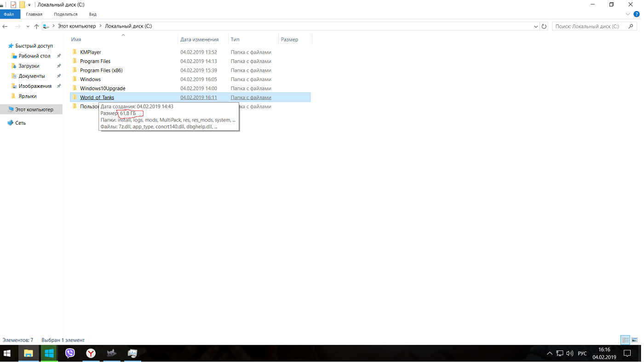
Task: Show hidden system tray icons
Action: click(549, 353)
